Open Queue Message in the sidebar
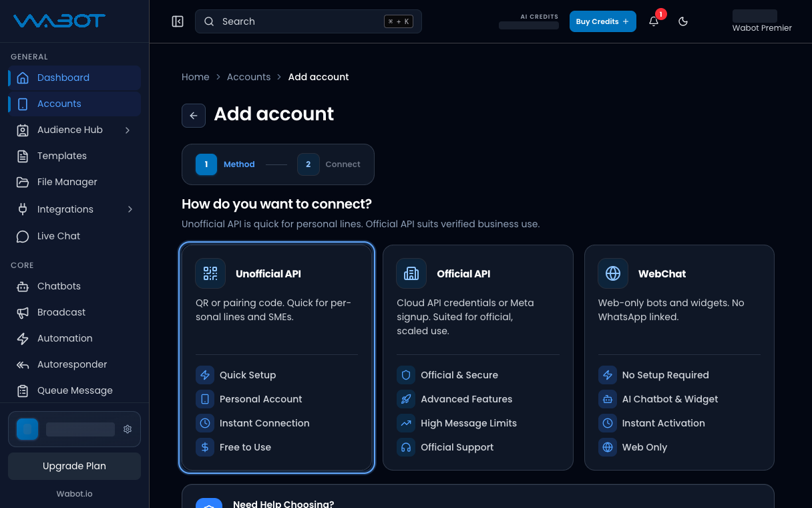Screen dimensions: 812x508 pos(75,390)
